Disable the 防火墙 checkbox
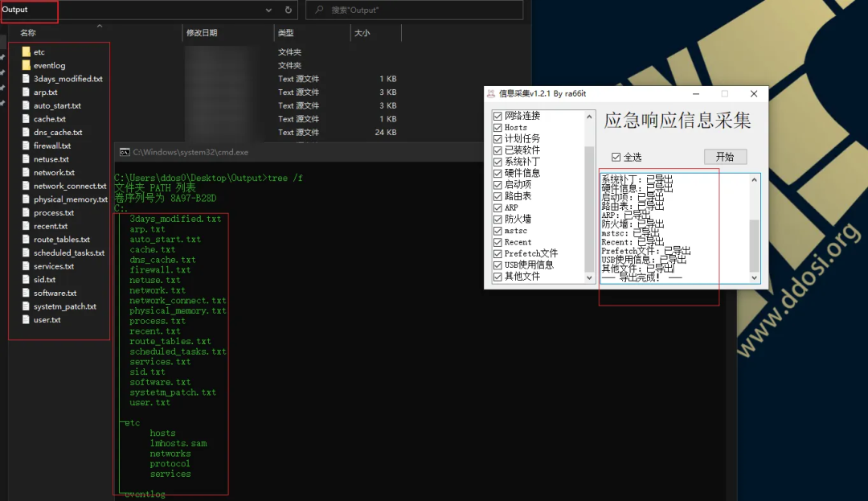This screenshot has height=501, width=868. [x=497, y=219]
